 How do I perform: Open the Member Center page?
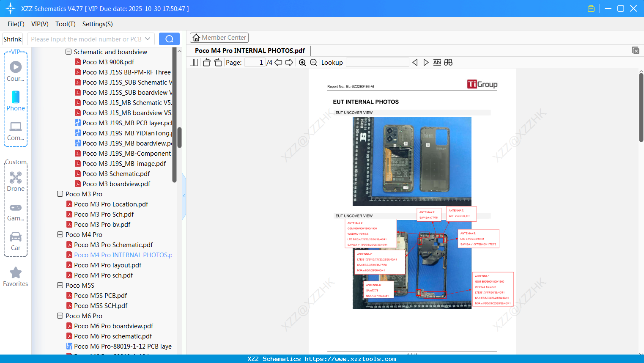click(219, 37)
